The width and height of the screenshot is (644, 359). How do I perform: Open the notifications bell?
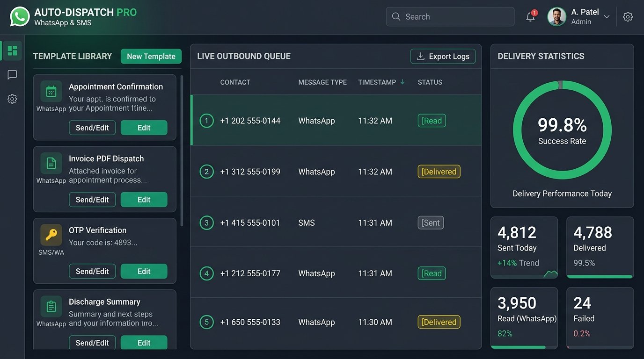(530, 17)
